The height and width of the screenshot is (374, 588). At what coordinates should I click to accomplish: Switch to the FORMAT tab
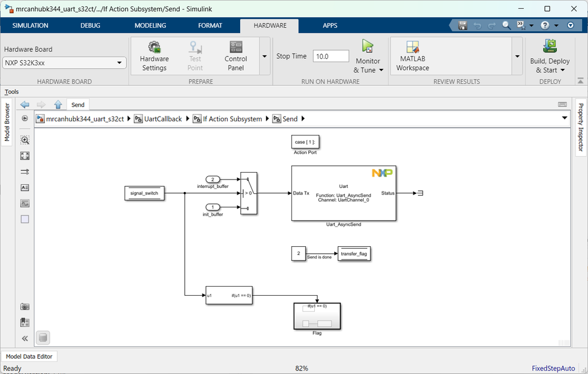click(x=210, y=25)
